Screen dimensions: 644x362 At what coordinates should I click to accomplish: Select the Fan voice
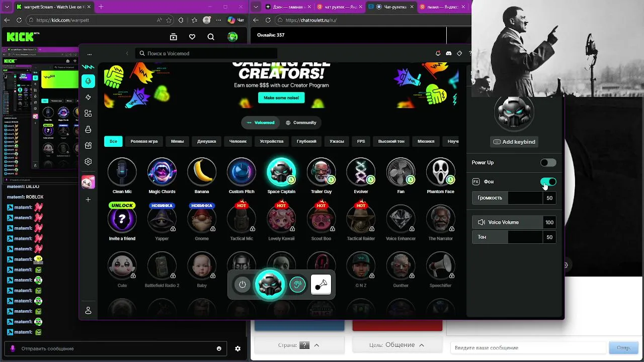click(x=400, y=172)
